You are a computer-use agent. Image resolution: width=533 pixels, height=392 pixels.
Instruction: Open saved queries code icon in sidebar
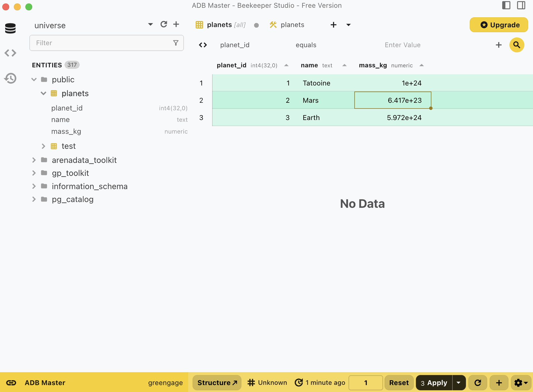(x=10, y=53)
